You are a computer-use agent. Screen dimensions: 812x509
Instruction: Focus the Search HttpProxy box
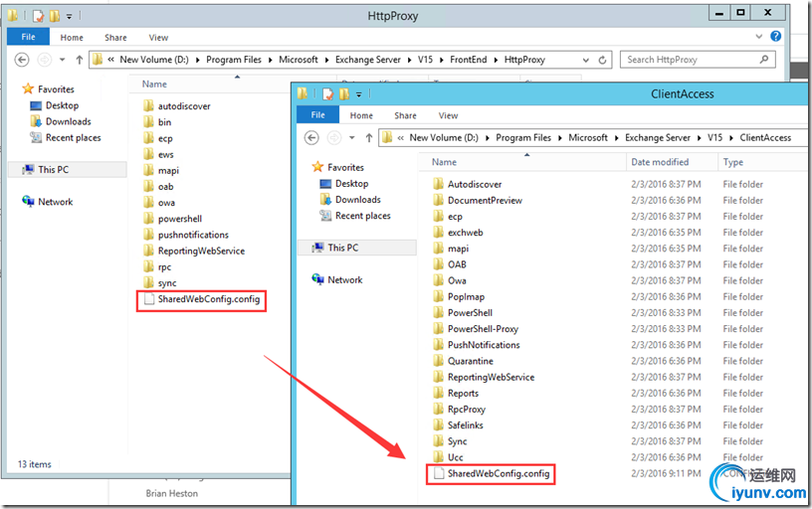(698, 60)
